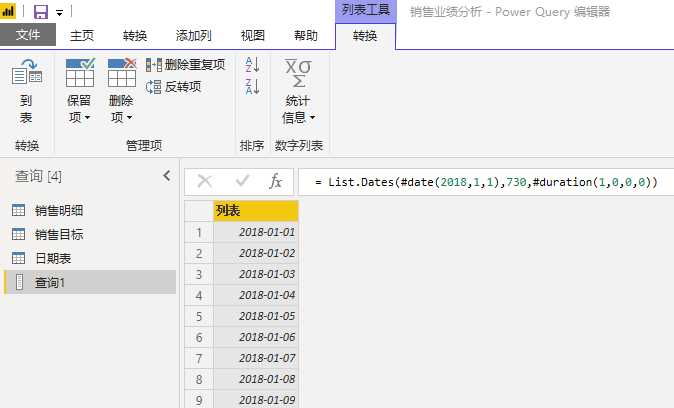The height and width of the screenshot is (408, 674).
Task: Click the fx function icon
Action: 275,181
